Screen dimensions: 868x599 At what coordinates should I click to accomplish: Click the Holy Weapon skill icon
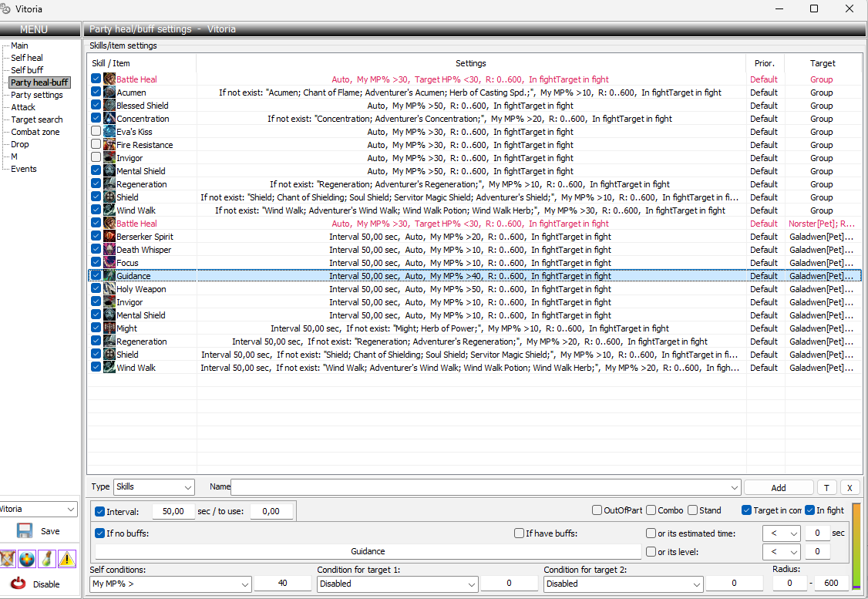click(109, 289)
